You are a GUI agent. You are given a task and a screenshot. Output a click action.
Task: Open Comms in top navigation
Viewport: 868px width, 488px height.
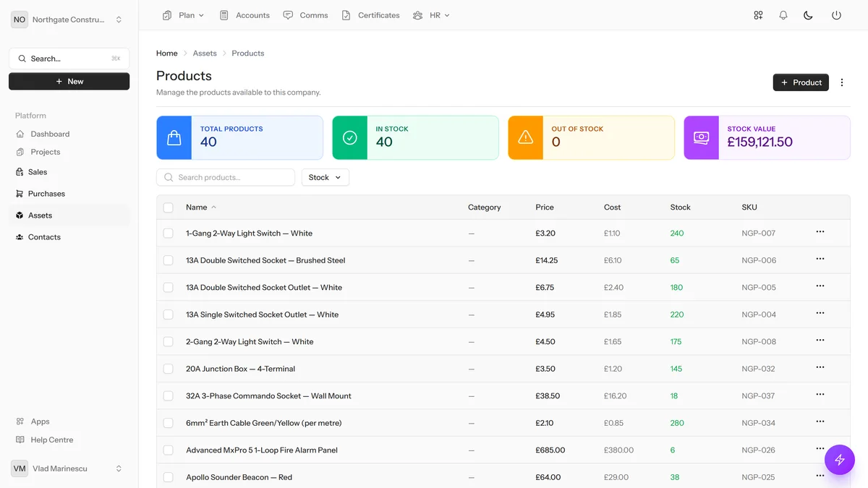pyautogui.click(x=306, y=15)
